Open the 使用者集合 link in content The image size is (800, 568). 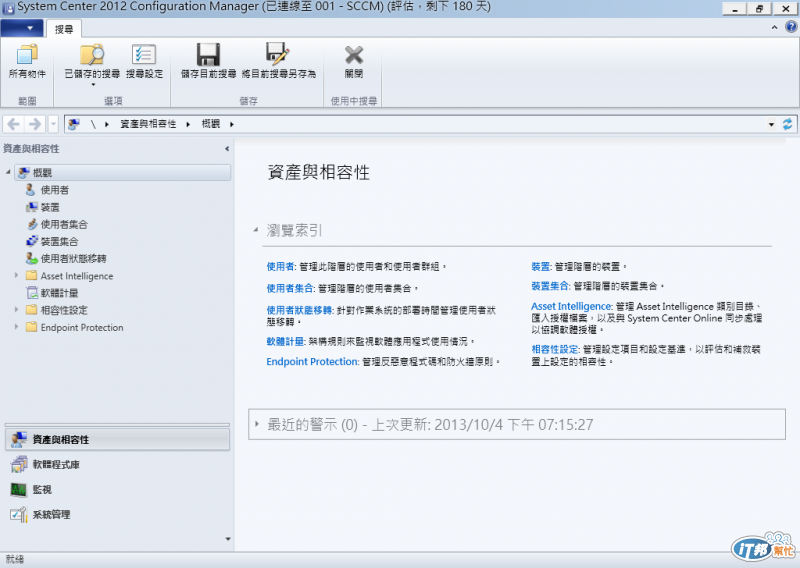(290, 288)
